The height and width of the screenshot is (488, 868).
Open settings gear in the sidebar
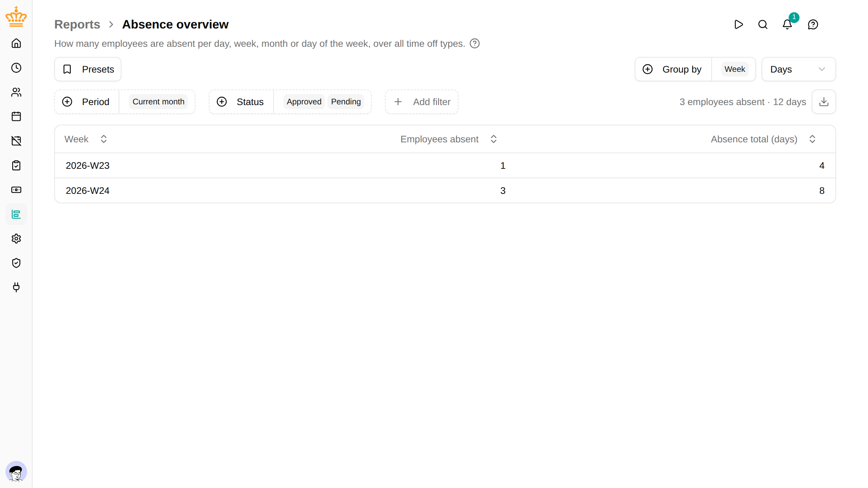[16, 239]
